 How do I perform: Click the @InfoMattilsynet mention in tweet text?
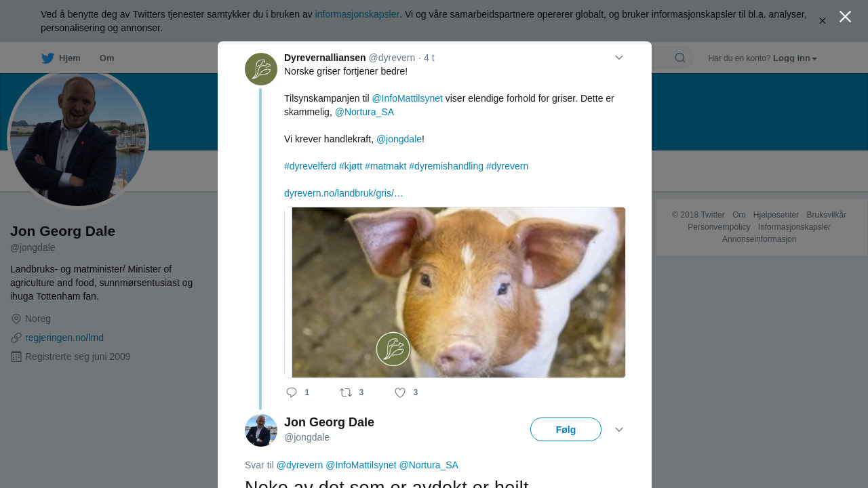click(407, 98)
